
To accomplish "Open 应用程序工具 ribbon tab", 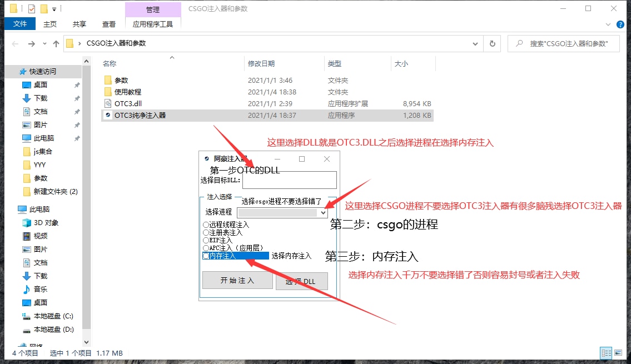I will 153,24.
